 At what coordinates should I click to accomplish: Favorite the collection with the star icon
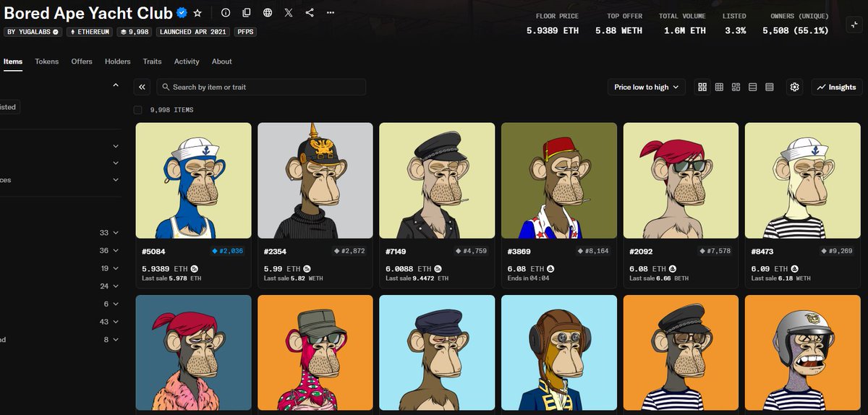(197, 13)
